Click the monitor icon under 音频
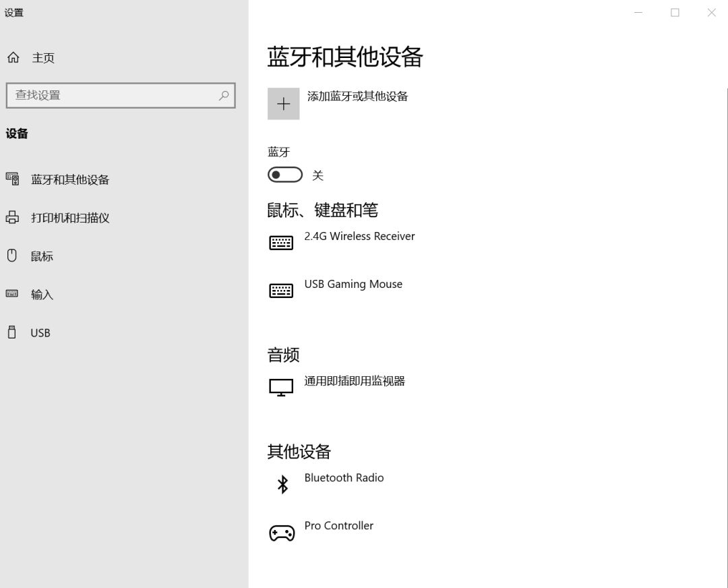This screenshot has height=588, width=728. [x=281, y=387]
